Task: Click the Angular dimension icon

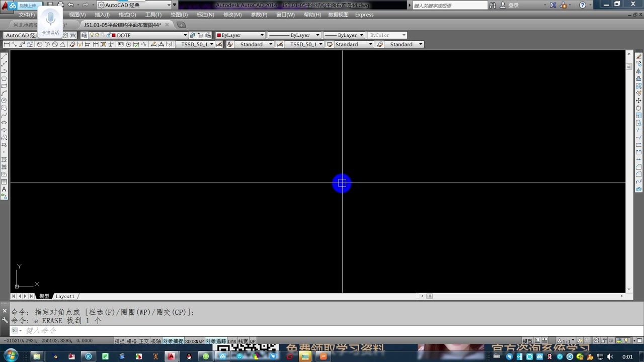Action: pos(63,44)
